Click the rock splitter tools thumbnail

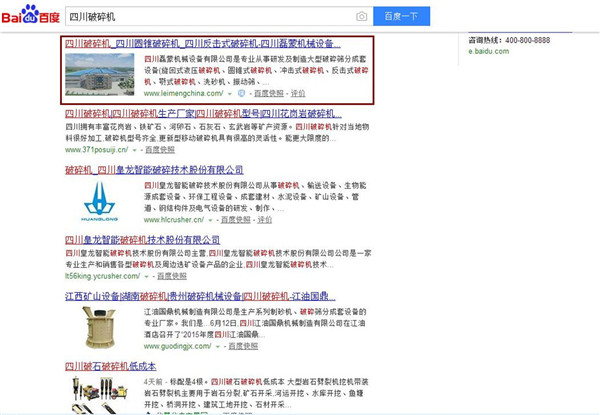99,395
